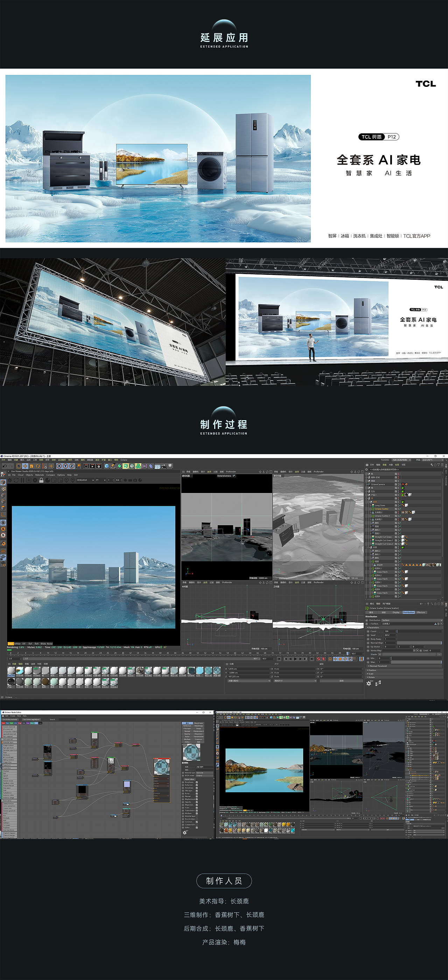The height and width of the screenshot is (980, 448).
Task: Pause rendering in Live Viewer
Action: (x=22, y=480)
